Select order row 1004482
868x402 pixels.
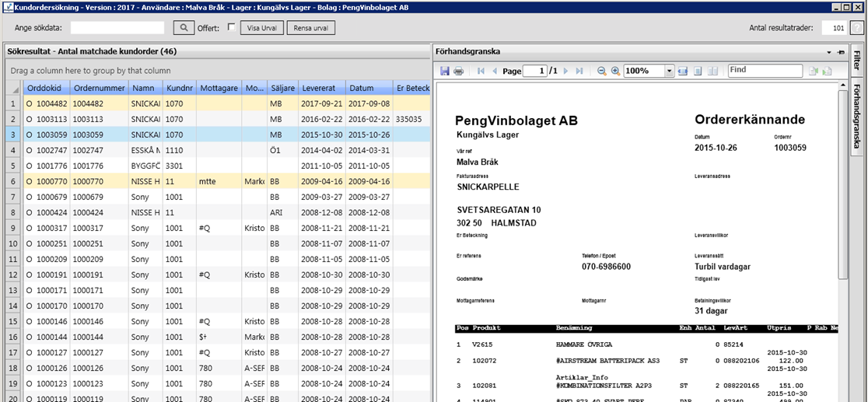[x=227, y=103]
